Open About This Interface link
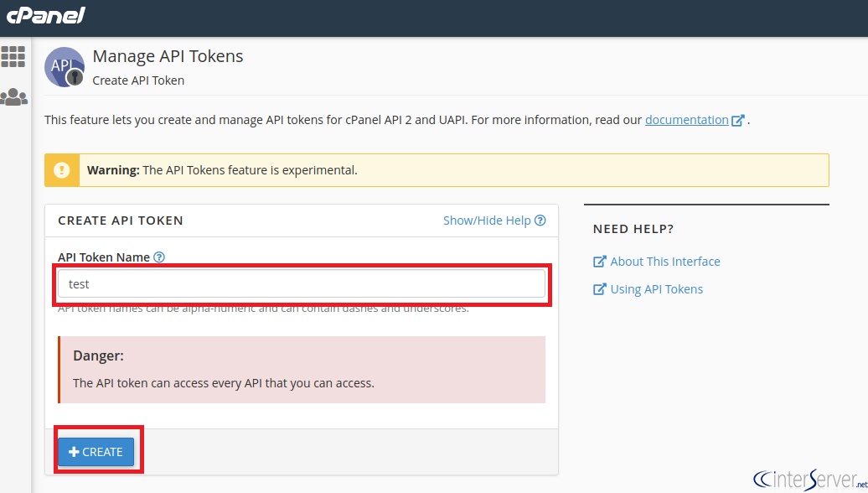 pos(665,262)
